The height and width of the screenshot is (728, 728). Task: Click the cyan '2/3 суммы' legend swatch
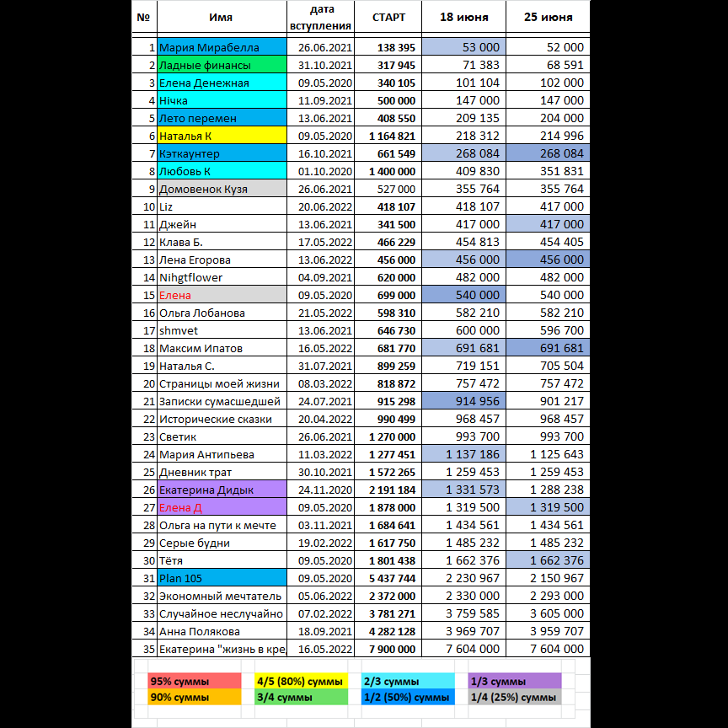tap(408, 681)
